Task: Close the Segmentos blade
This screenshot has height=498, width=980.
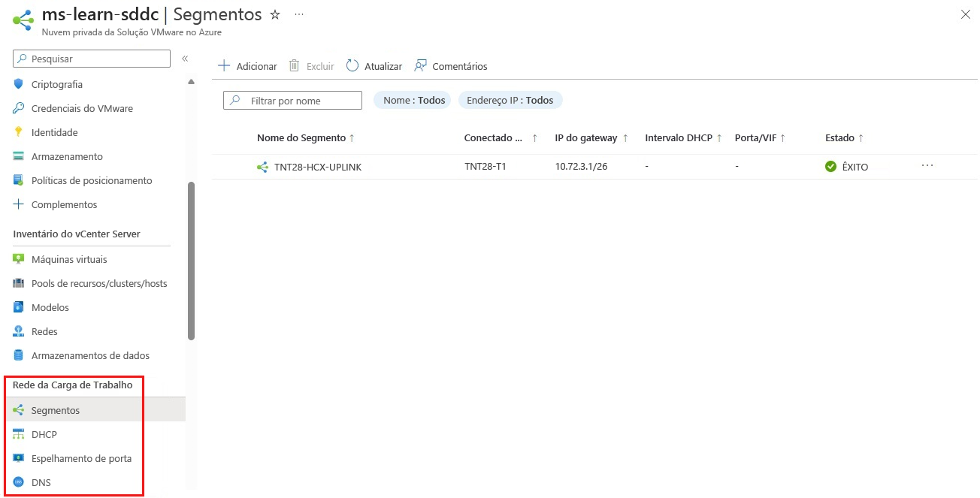Action: point(966,14)
